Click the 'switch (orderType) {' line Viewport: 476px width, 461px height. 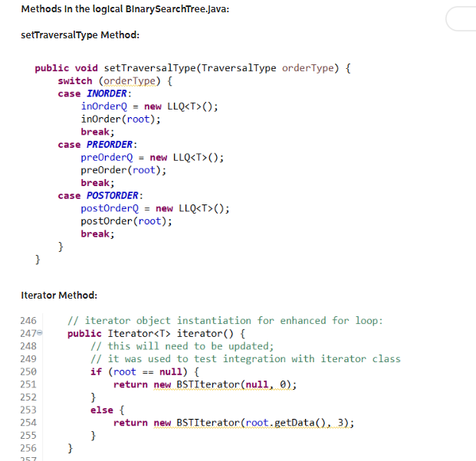pyautogui.click(x=115, y=81)
